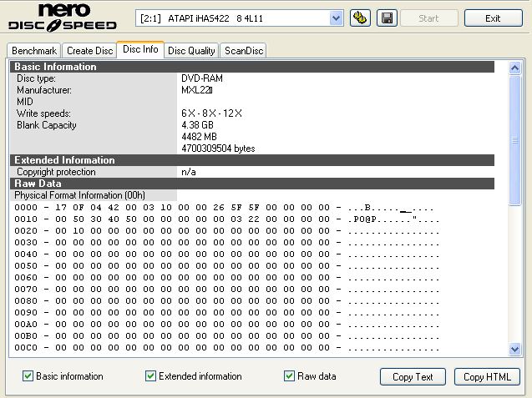The image size is (532, 398).
Task: Select the Disc Info tab
Action: (140, 49)
